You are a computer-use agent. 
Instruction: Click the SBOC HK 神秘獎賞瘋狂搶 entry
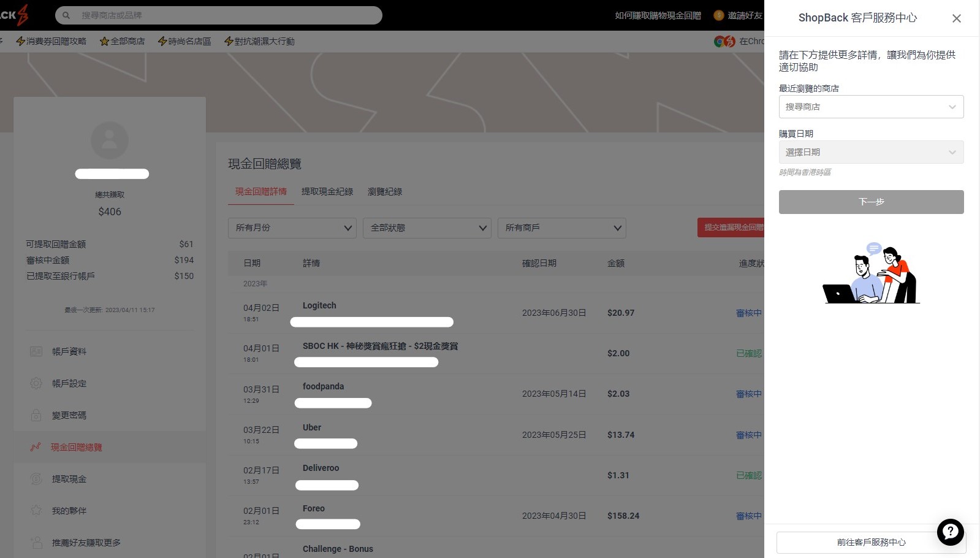380,346
